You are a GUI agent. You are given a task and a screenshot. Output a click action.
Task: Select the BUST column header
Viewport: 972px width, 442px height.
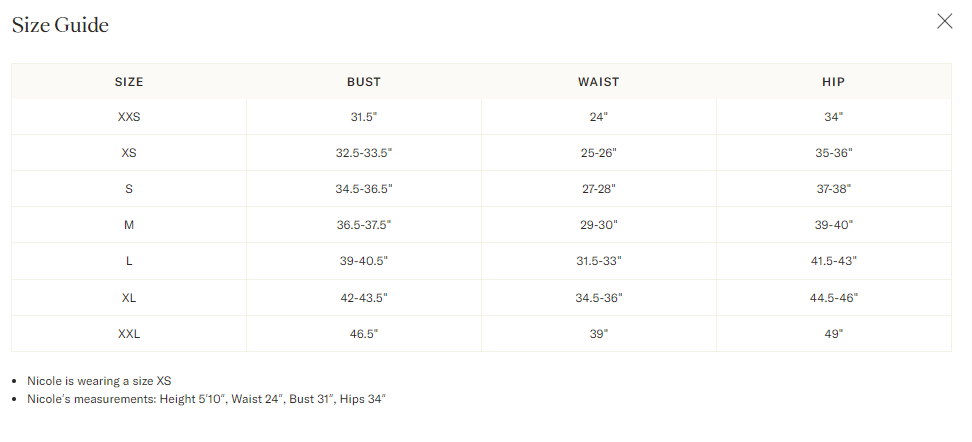[364, 82]
